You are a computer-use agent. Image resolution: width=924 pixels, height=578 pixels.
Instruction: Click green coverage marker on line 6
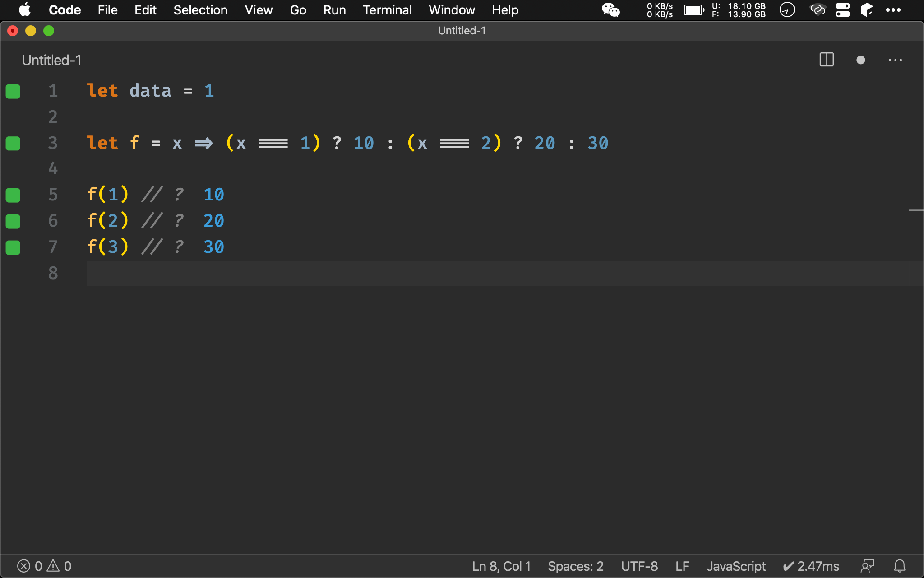[13, 222]
